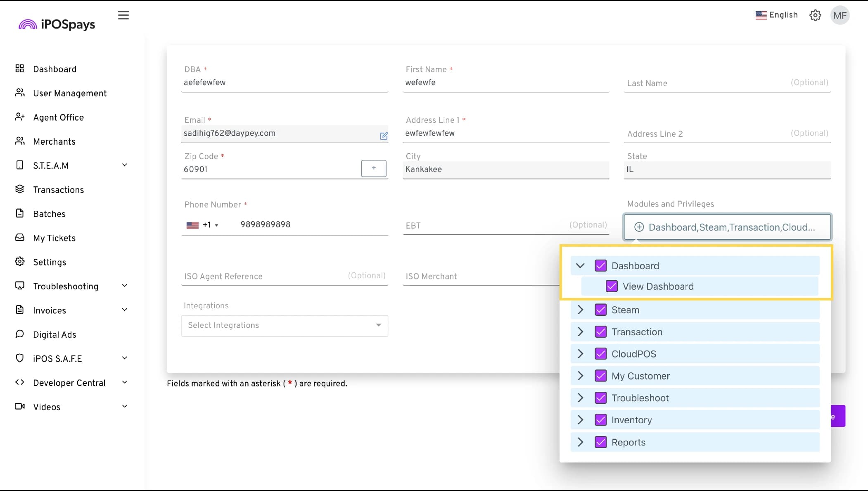Click the iPOSpays logo
The image size is (868, 491).
click(x=57, y=24)
